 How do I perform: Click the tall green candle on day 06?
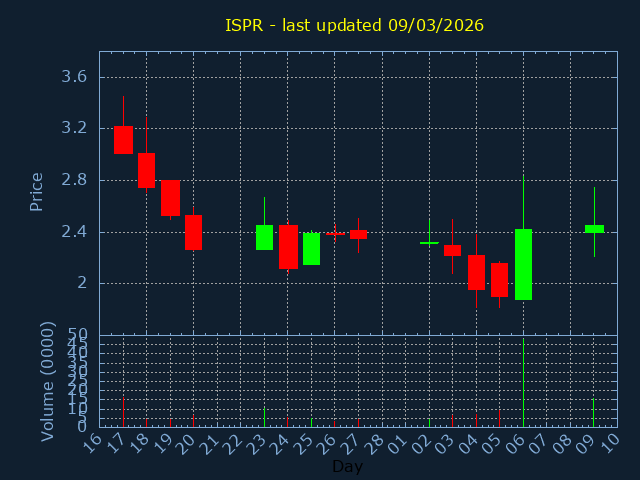(523, 264)
